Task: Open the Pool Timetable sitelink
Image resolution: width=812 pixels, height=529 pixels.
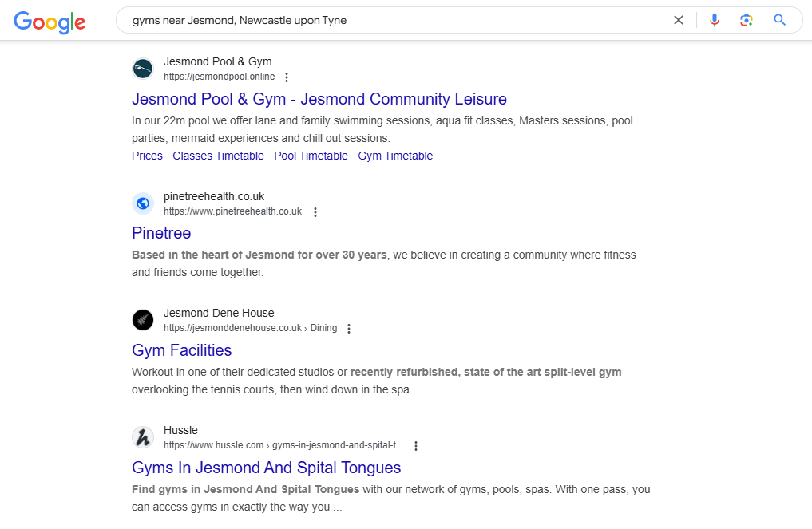Action: click(x=311, y=156)
